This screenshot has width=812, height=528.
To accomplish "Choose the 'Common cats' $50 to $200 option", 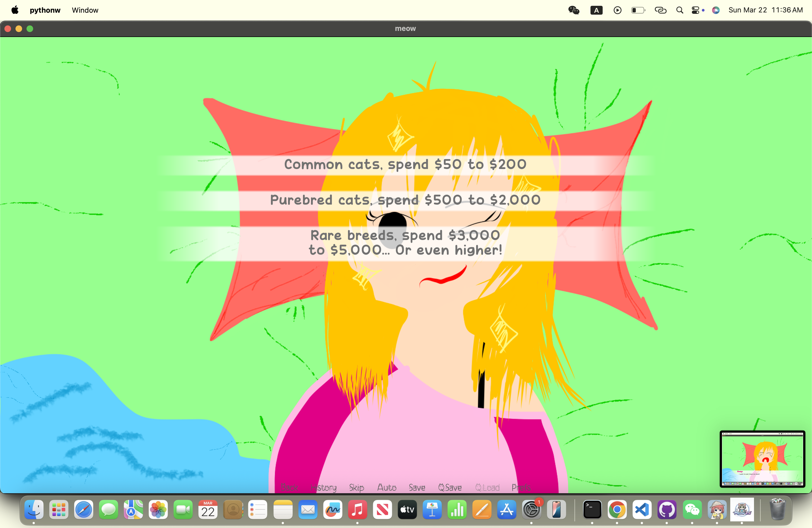I will (405, 165).
